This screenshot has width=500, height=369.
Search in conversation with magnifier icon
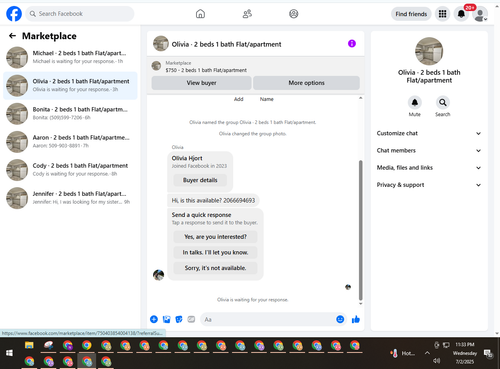(443, 103)
